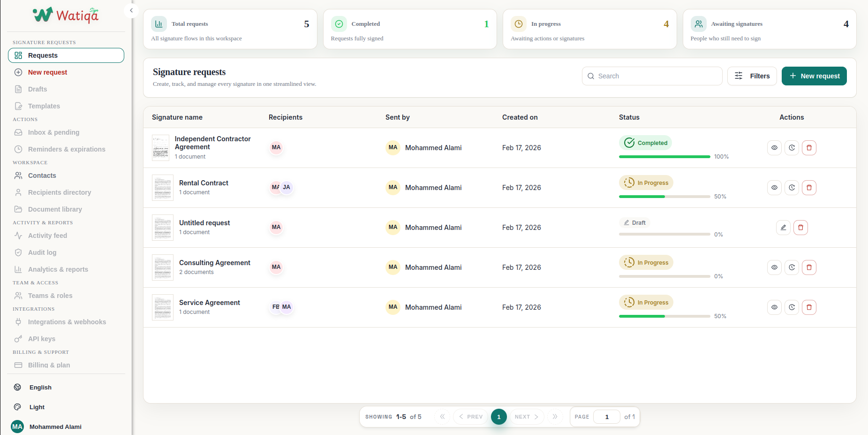Open the English language selector

click(40, 387)
